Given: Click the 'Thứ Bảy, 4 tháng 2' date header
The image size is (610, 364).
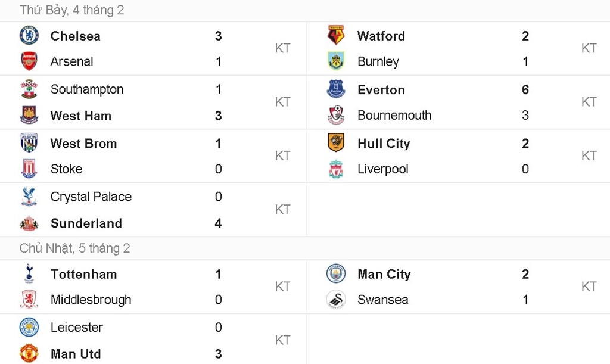Looking at the screenshot, I should [72, 10].
